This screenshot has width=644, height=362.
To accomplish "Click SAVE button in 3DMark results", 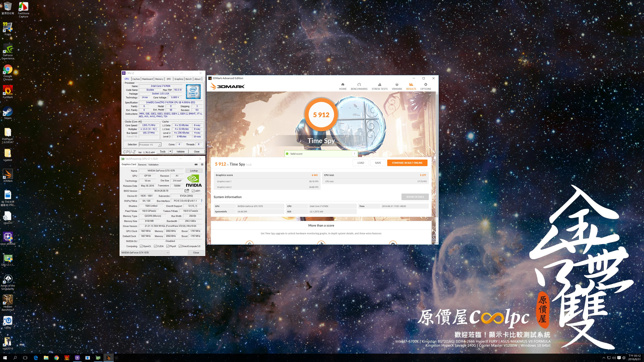I will 378,163.
